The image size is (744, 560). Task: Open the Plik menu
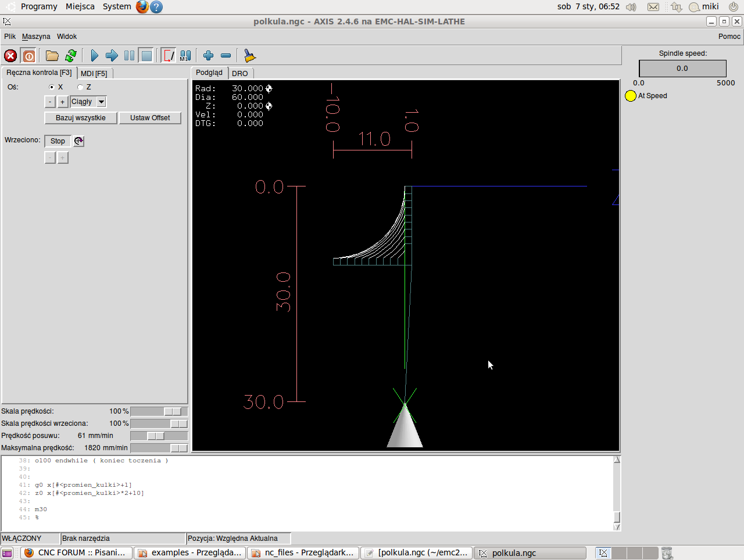click(x=10, y=37)
